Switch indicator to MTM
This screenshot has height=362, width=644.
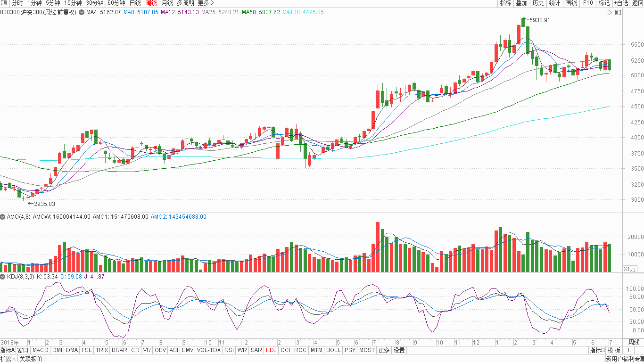click(316, 350)
